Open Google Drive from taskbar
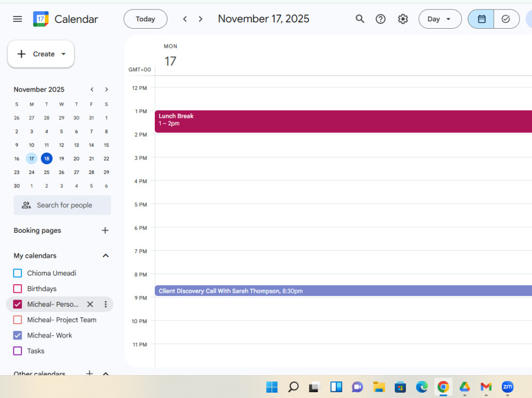532x398 pixels. [x=464, y=387]
